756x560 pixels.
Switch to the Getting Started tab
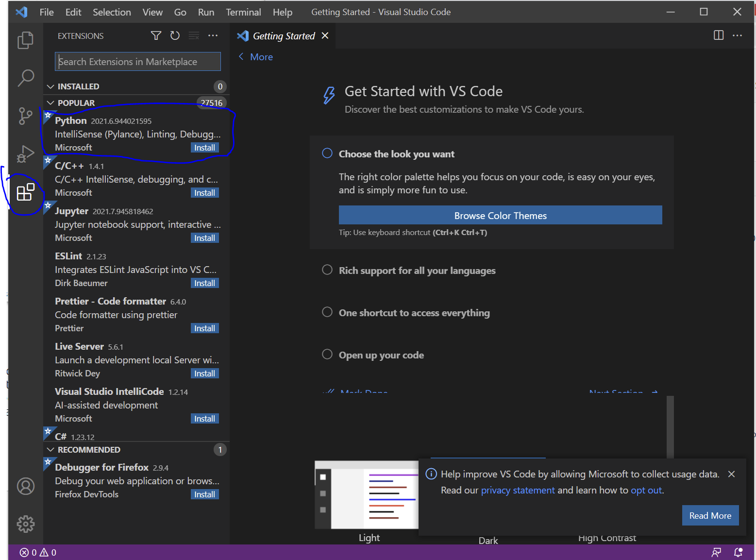(x=283, y=35)
